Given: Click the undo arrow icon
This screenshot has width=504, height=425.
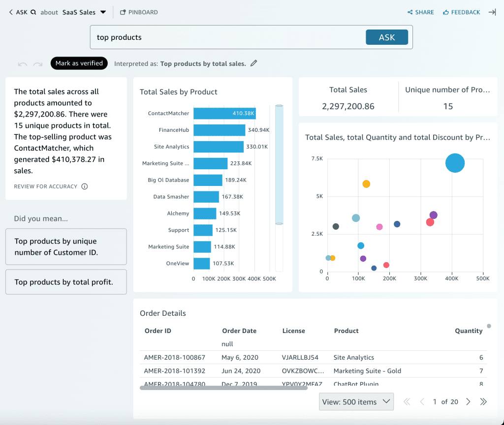Looking at the screenshot, I should [x=22, y=63].
